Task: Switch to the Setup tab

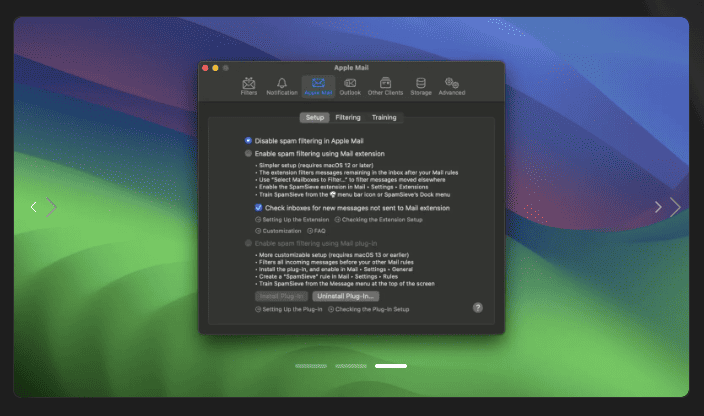Action: tap(315, 117)
